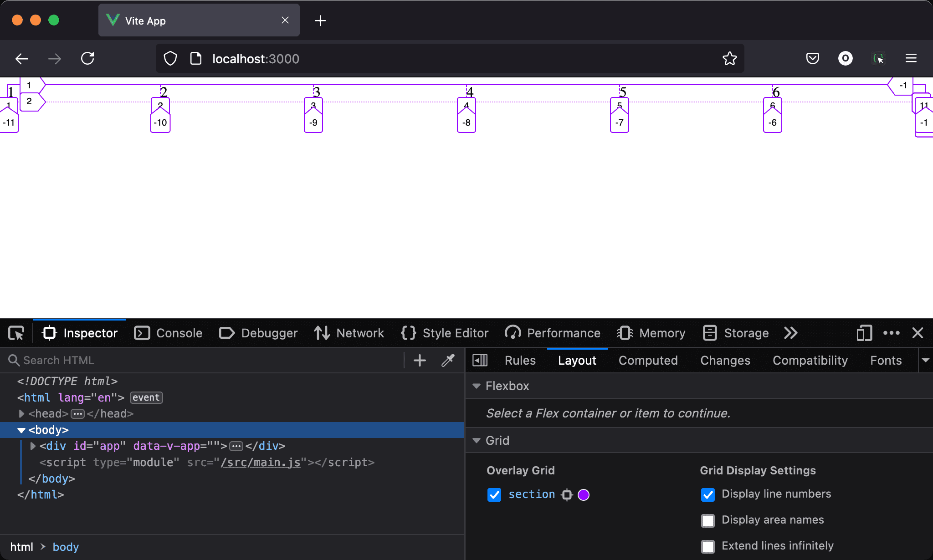Disable Display line numbers checkbox
Screen dimensions: 933x560
click(708, 494)
